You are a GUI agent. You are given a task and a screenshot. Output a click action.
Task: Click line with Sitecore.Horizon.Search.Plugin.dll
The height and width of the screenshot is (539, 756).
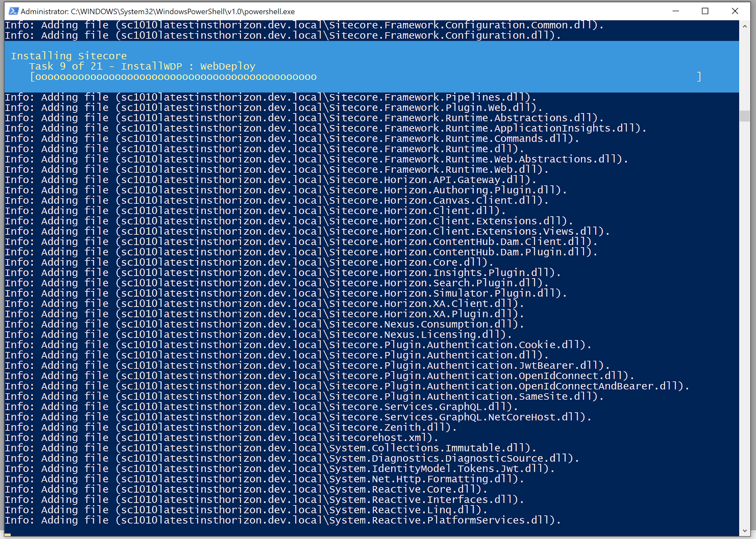(x=276, y=284)
